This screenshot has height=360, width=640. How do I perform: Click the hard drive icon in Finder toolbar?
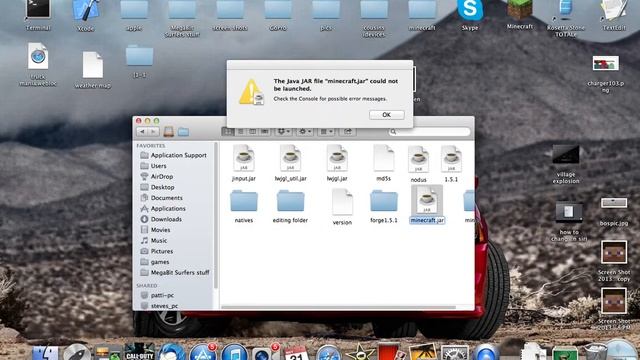coord(169,131)
